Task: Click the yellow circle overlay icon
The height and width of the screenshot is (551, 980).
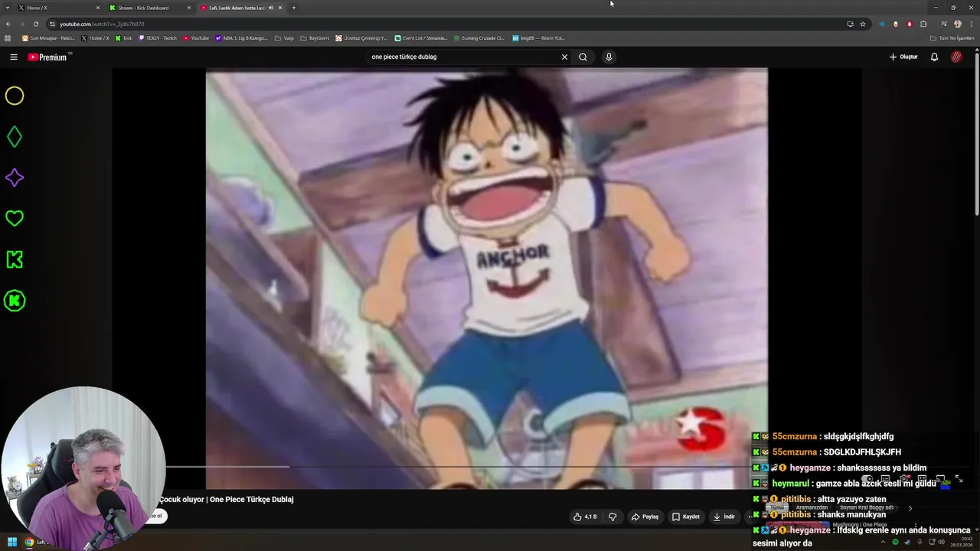Action: pyautogui.click(x=15, y=96)
